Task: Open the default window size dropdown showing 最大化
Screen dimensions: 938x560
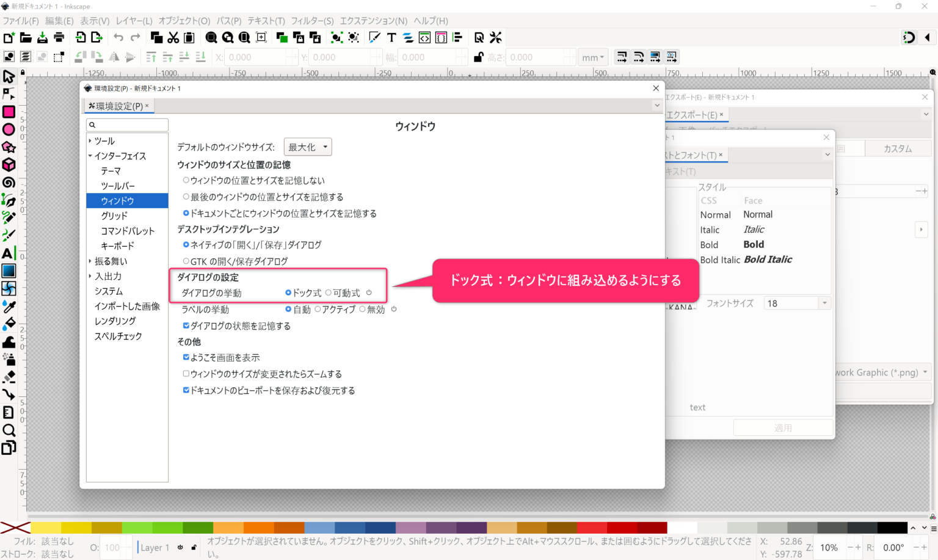Action: [307, 147]
